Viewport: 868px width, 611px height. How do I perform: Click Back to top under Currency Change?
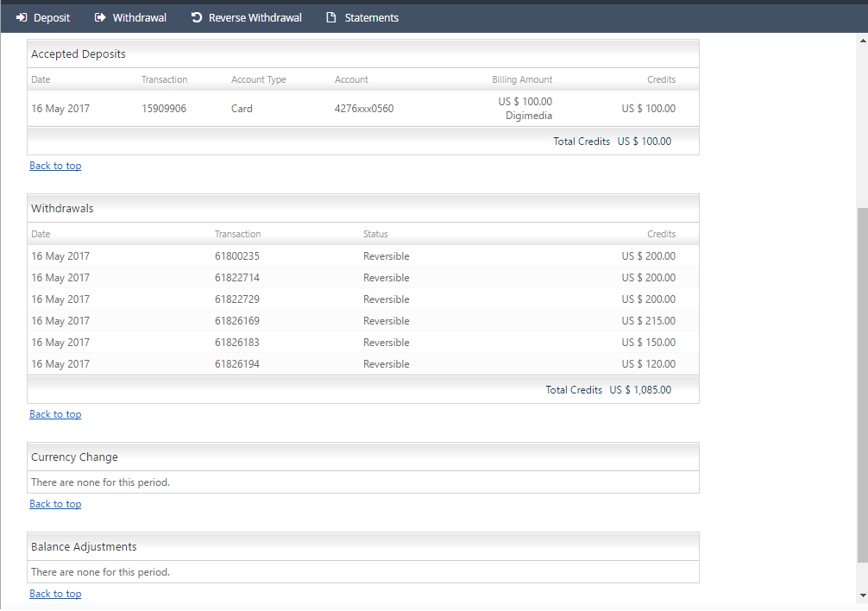pyautogui.click(x=55, y=504)
